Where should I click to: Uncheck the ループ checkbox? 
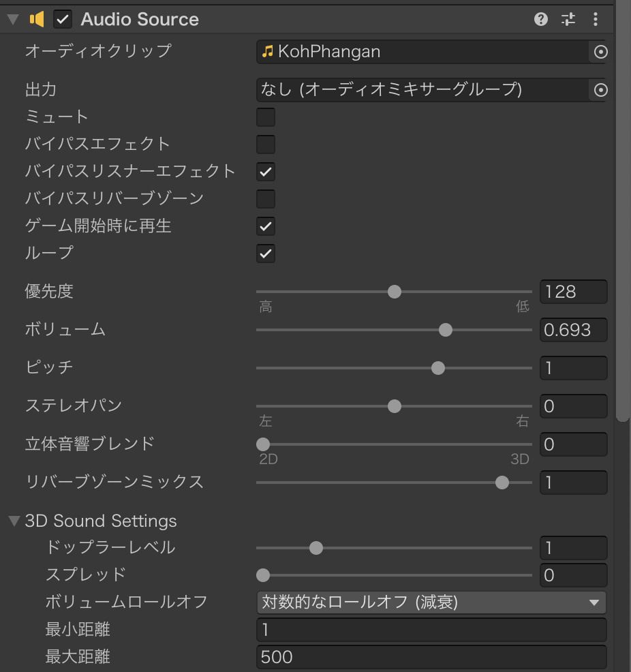point(266,254)
